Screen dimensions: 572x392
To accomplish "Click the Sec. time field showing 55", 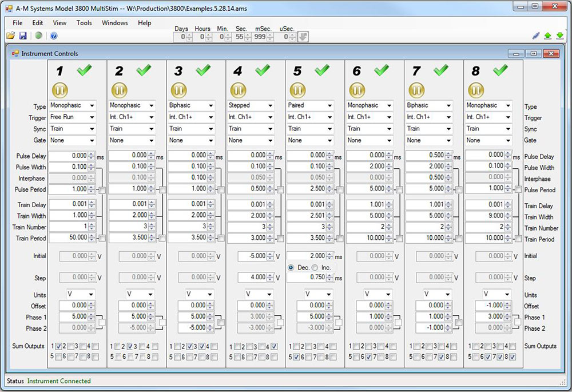I will (241, 37).
